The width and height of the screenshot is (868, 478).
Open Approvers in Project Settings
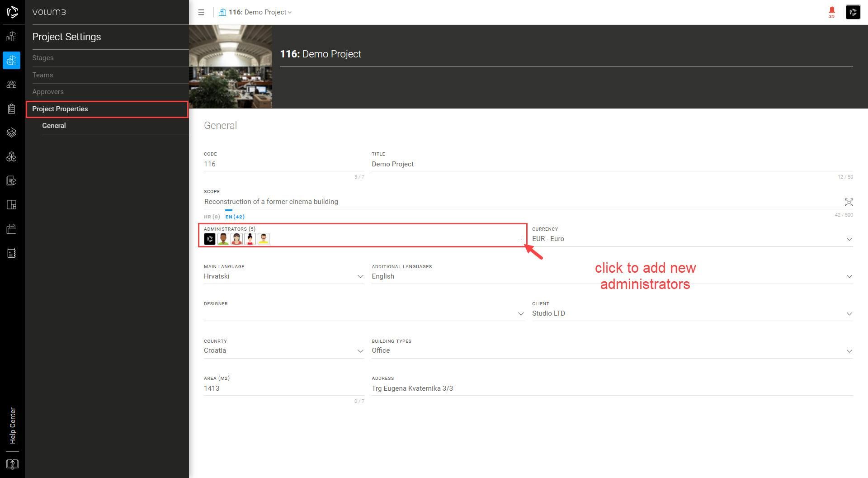[x=48, y=92]
